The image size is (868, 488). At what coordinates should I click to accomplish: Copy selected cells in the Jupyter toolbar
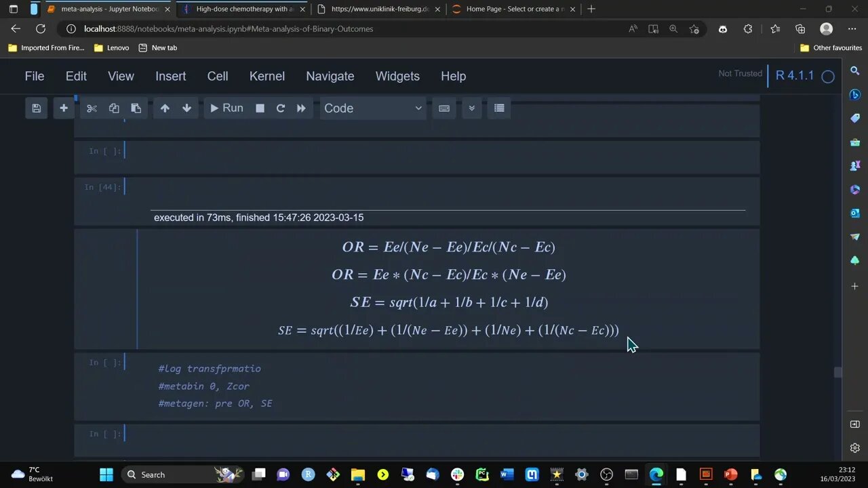click(114, 108)
